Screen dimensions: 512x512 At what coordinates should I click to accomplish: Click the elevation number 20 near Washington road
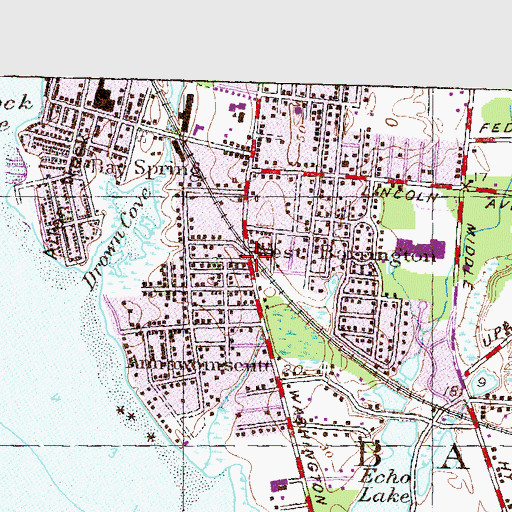294,370
